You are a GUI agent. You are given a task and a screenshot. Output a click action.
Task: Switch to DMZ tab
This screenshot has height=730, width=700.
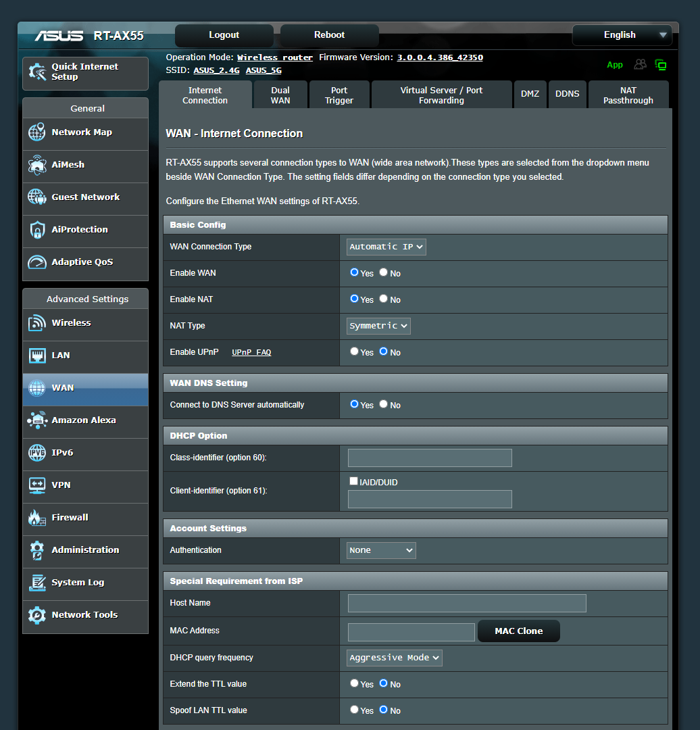pyautogui.click(x=530, y=94)
